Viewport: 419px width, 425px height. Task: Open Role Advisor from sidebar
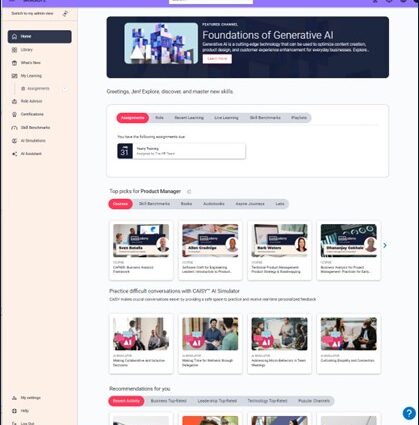pos(31,101)
